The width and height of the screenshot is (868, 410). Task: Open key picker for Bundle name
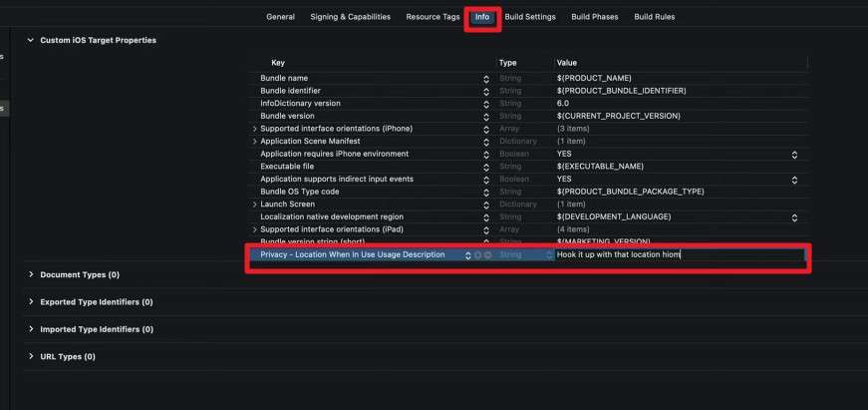[486, 79]
